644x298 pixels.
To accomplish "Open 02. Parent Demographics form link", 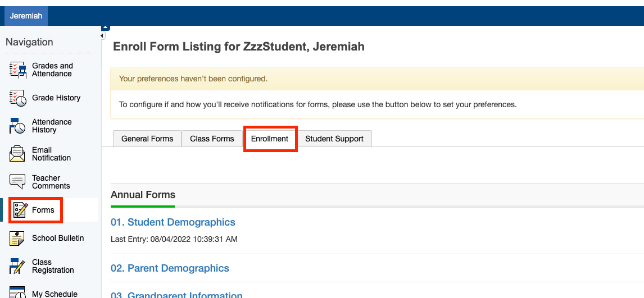I will tap(170, 268).
